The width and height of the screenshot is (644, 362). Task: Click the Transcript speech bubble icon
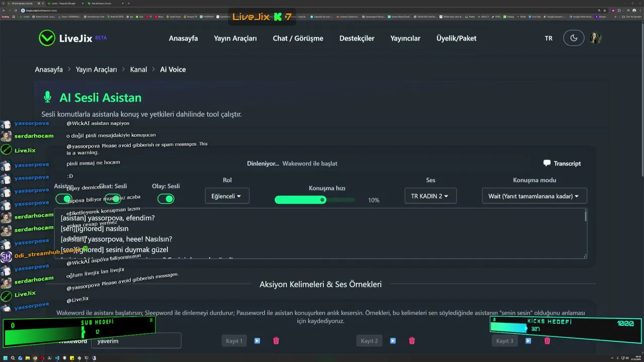(x=547, y=163)
